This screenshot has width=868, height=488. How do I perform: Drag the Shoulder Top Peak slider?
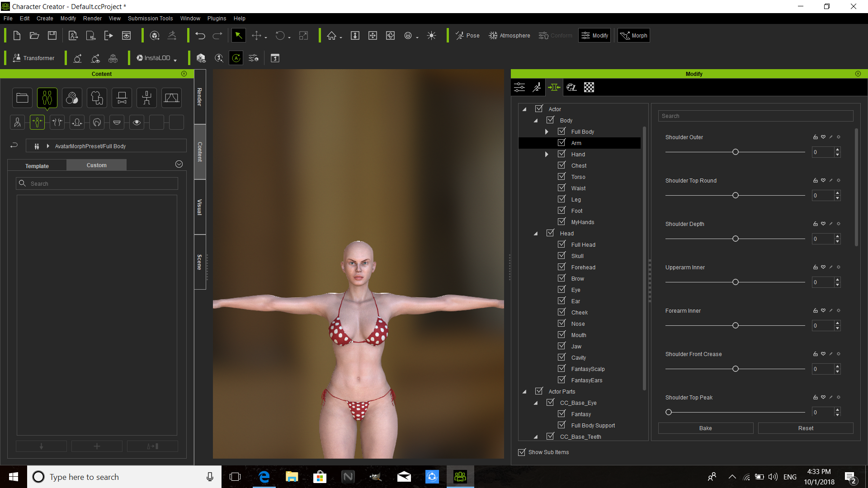pyautogui.click(x=669, y=412)
